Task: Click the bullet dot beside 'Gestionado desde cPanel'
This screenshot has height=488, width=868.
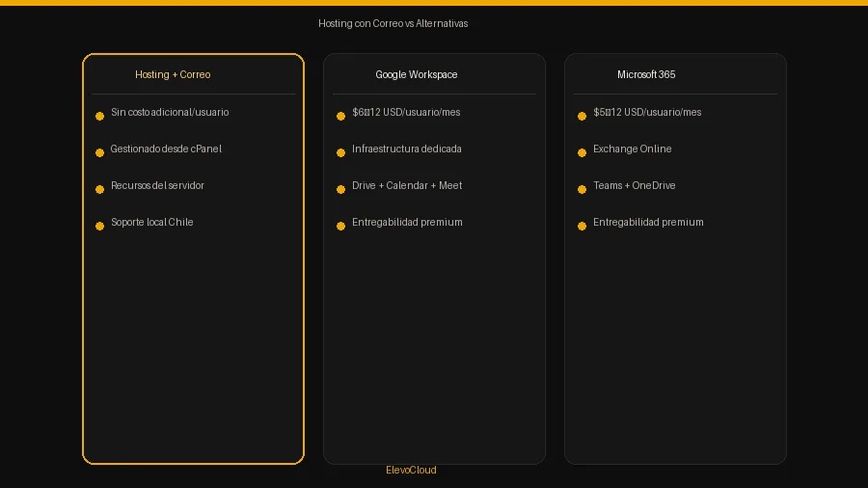Action: (x=99, y=152)
